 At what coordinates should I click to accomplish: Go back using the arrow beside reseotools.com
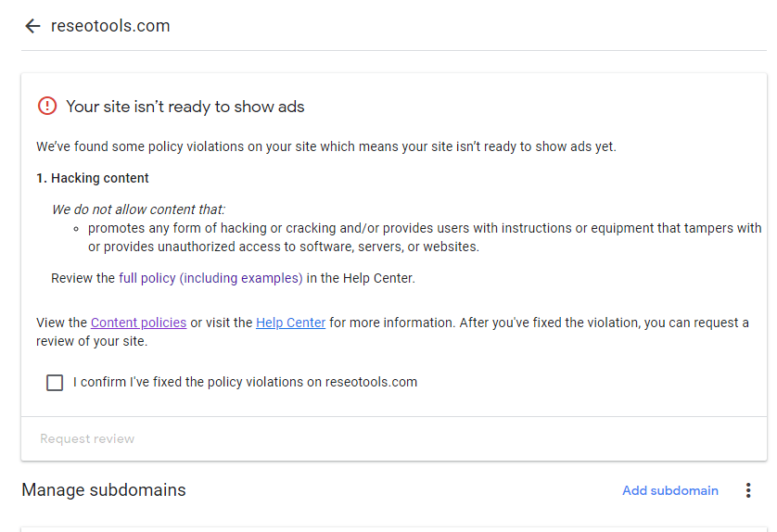[32, 26]
